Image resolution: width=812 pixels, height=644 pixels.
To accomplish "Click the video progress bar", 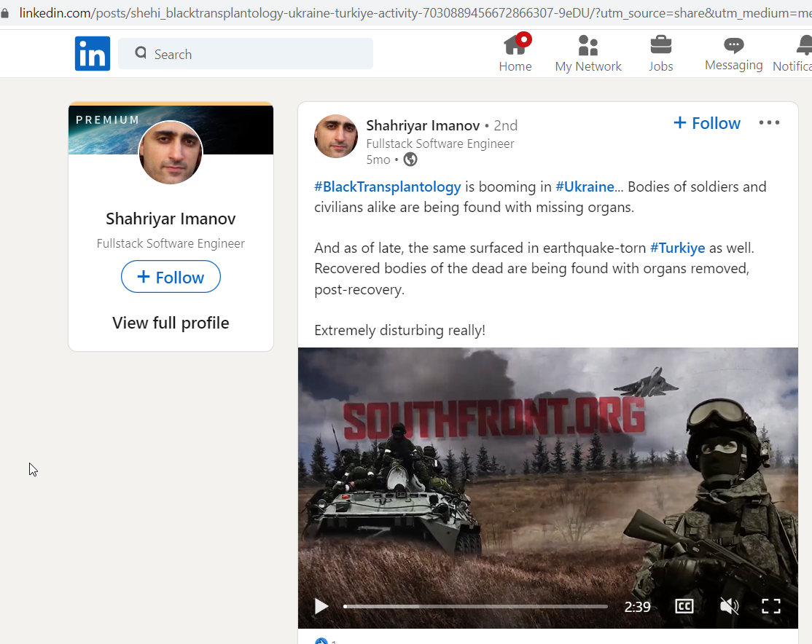I will point(475,606).
